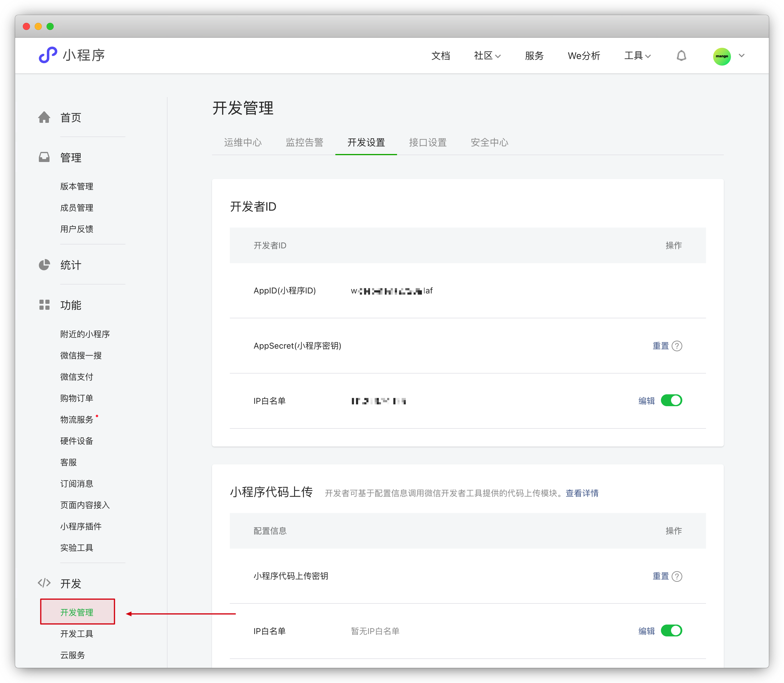Click the AppID value text
Screen dimensions: 784x683
point(392,291)
